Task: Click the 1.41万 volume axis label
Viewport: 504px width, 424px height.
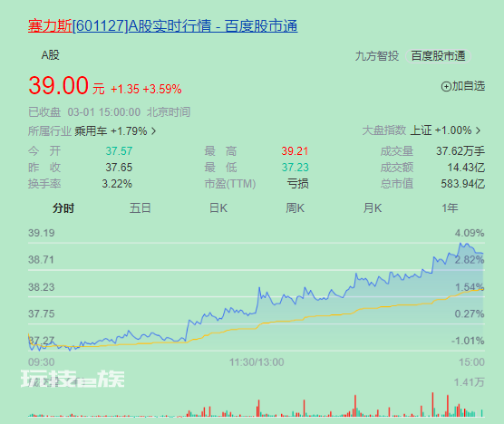Action: tap(470, 382)
